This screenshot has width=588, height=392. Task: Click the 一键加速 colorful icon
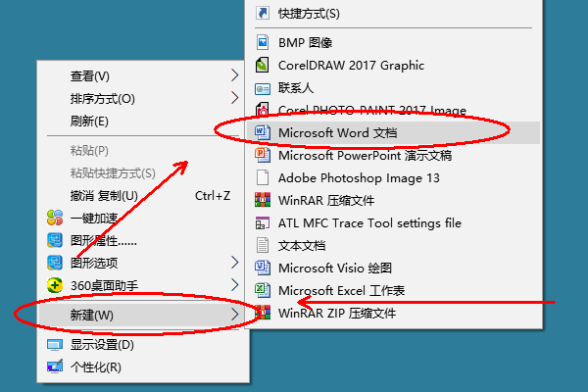coord(55,218)
